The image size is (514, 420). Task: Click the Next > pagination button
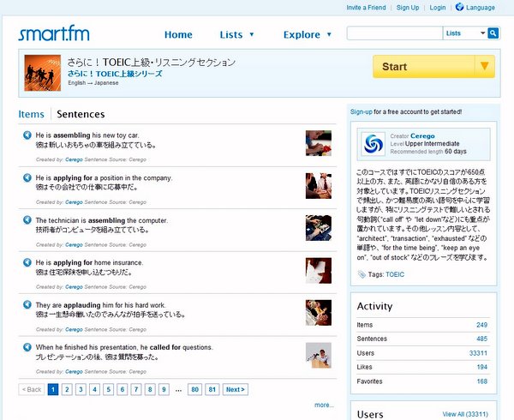(x=236, y=389)
